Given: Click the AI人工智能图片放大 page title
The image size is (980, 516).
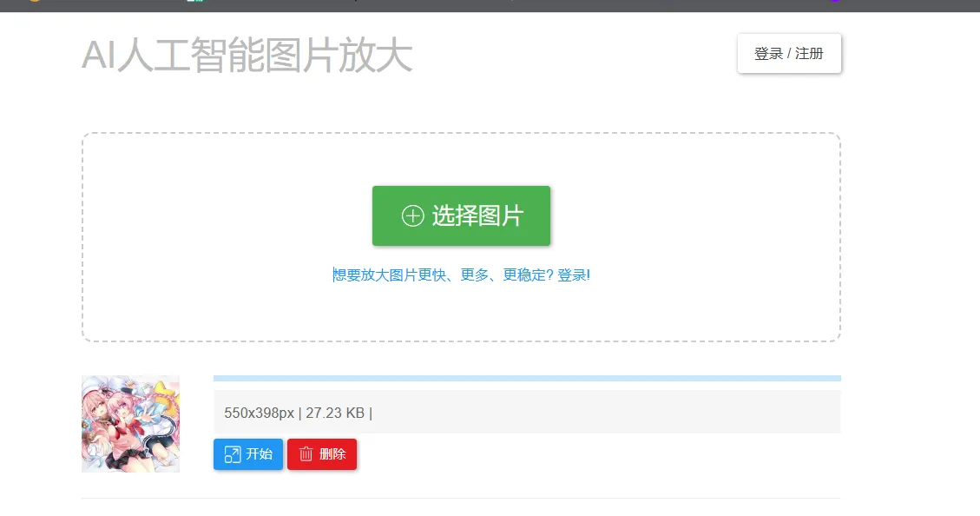Looking at the screenshot, I should [247, 56].
